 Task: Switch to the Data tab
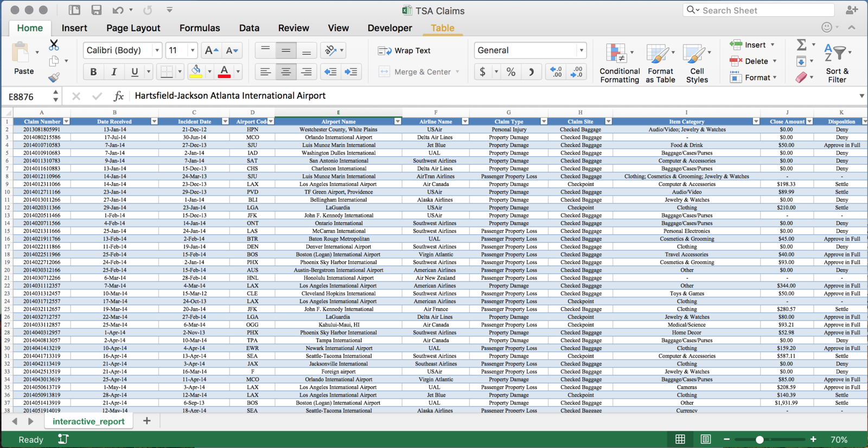click(249, 28)
